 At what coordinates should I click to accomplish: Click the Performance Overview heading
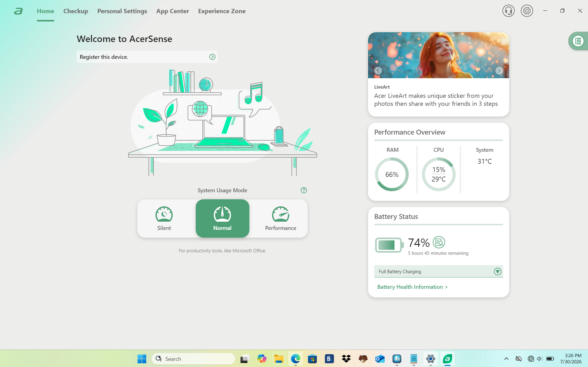tap(409, 132)
